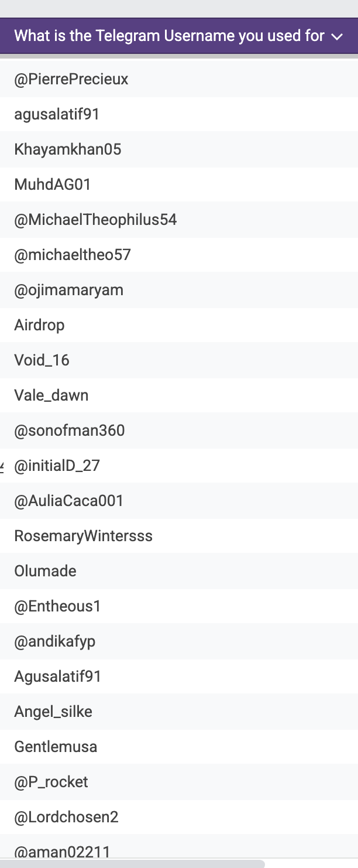This screenshot has width=358, height=868.
Task: Click the @Entheous1 cell
Action: coord(179,606)
